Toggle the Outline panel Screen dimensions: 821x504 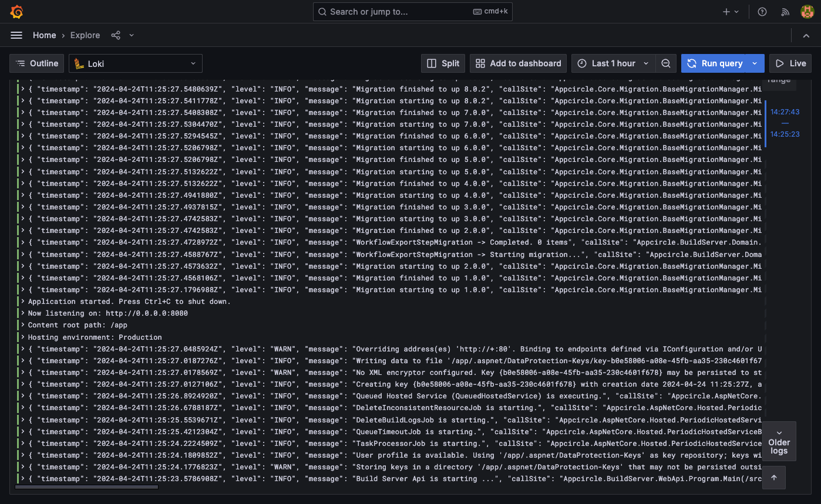click(37, 63)
